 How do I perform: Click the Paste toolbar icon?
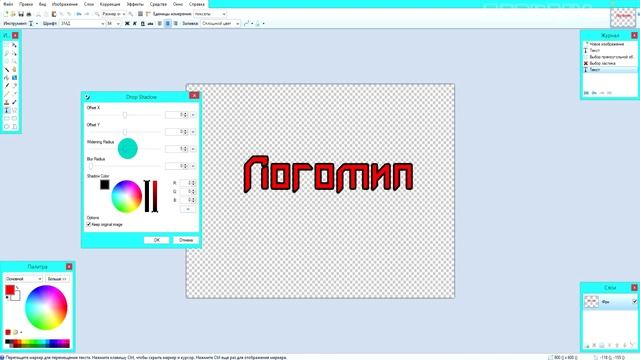tap(54, 14)
